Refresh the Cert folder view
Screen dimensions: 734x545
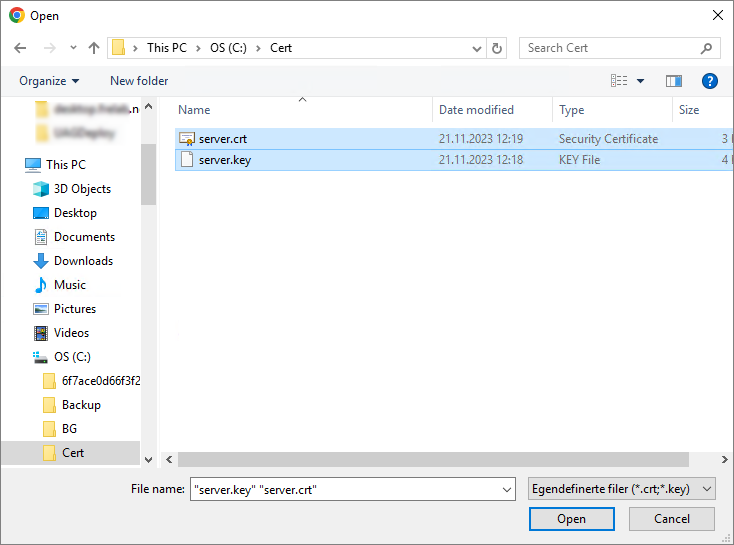click(497, 48)
